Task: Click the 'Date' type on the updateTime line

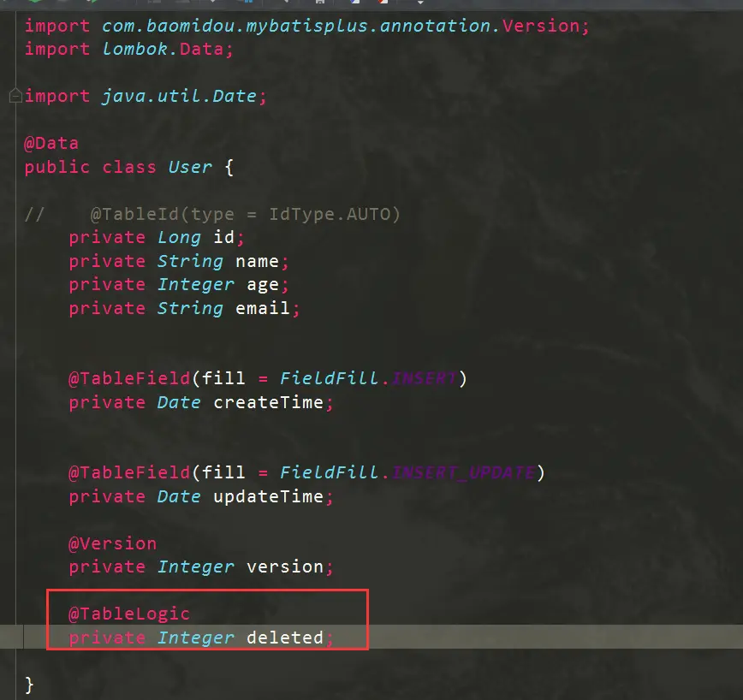Action: pos(179,496)
